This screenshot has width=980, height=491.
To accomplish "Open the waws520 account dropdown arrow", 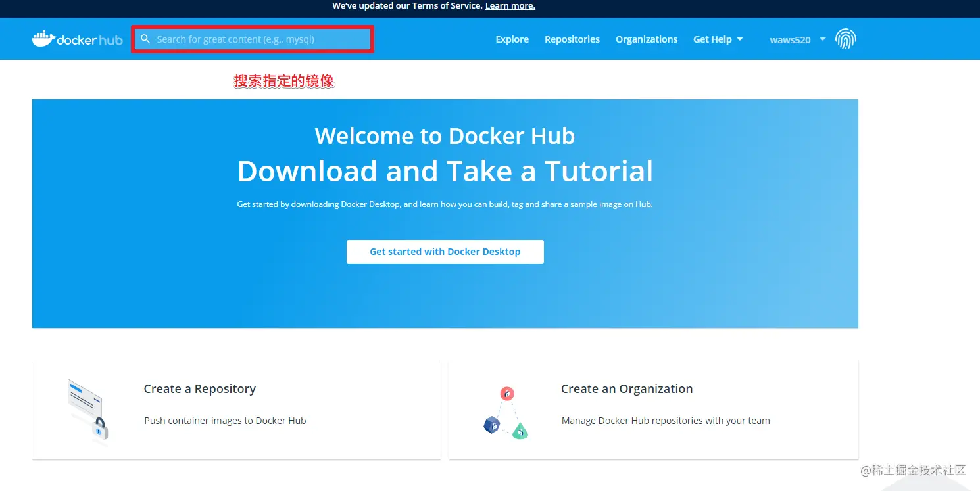I will pos(823,39).
